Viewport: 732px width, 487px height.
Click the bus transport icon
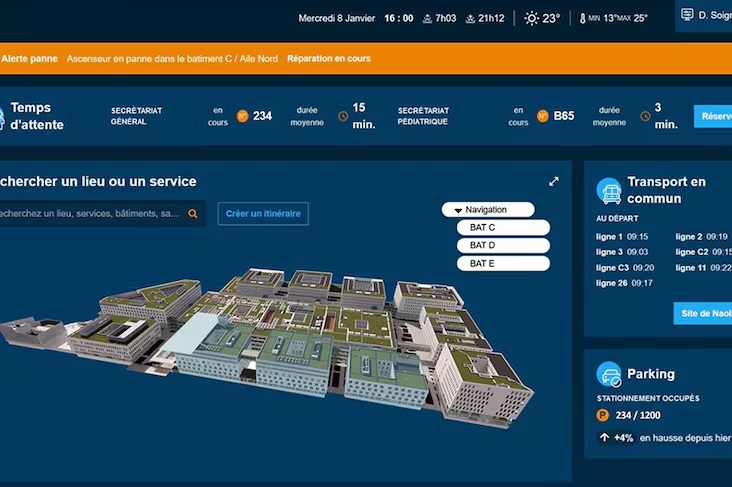coord(609,191)
